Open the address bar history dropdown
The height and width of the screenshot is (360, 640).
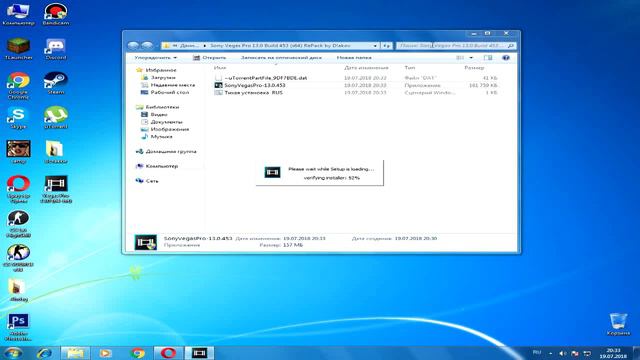[x=375, y=46]
